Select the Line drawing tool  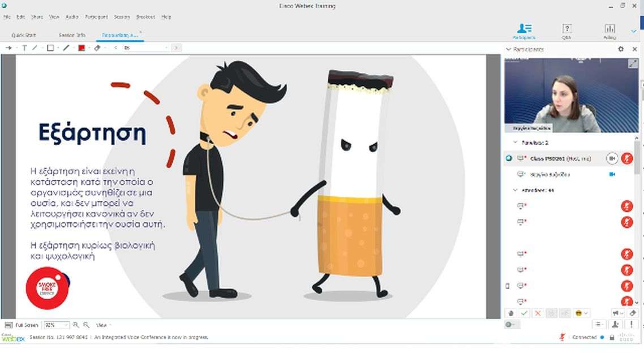[35, 48]
